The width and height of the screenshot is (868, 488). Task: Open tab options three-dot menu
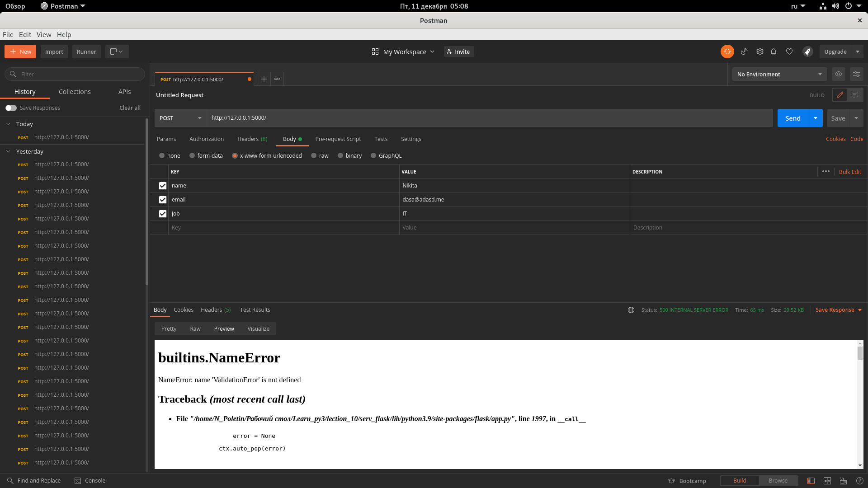(x=277, y=79)
